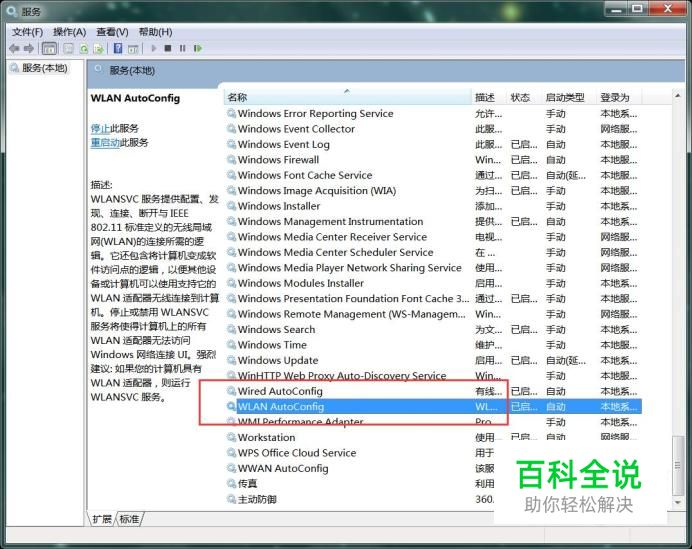
Task: Click the Forward arrow toolbar icon
Action: [29, 48]
